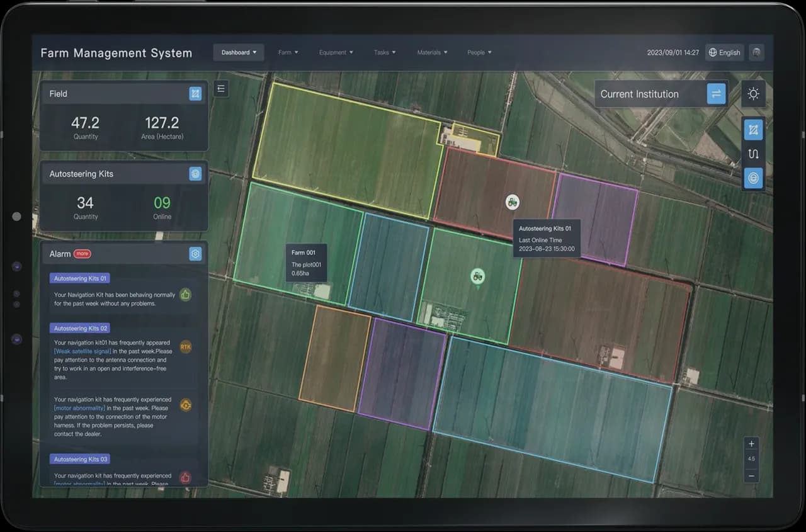Viewport: 806px width, 532px height.
Task: Click the green thumbs-up icon for Kits 01
Action: click(185, 294)
